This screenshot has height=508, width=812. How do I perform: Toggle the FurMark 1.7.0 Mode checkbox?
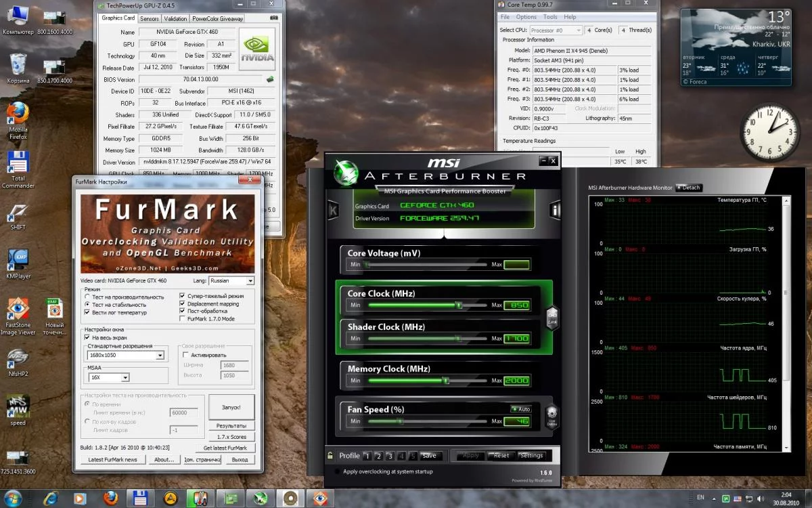(183, 318)
